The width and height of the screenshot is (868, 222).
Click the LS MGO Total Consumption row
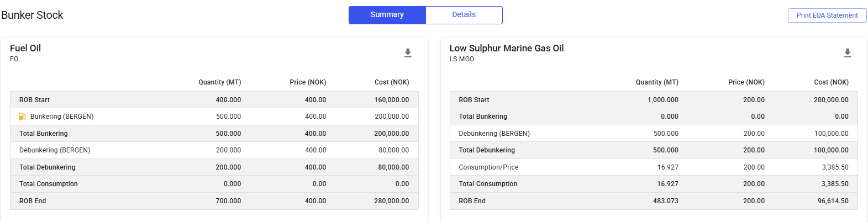tap(488, 184)
